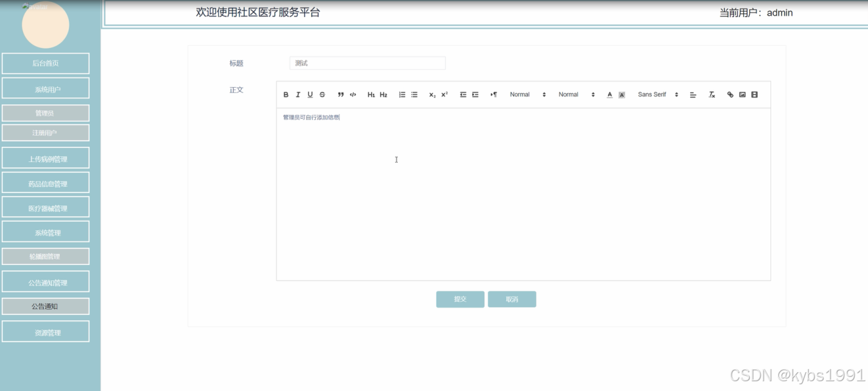
Task: Toggle italic formatting in editor toolbar
Action: click(298, 94)
